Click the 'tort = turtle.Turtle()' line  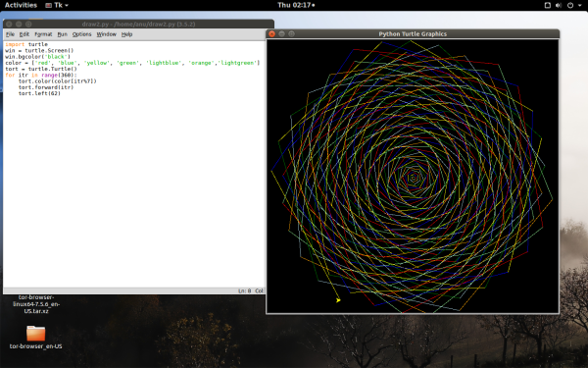coord(41,69)
